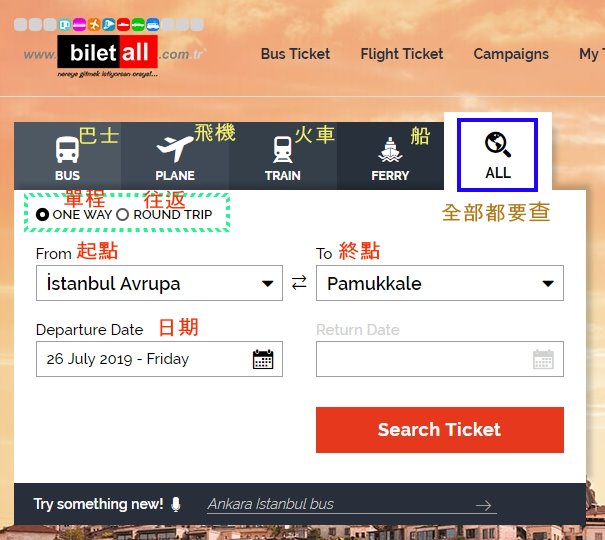Open the Flight Ticket menu
605x540 pixels.
pos(402,54)
